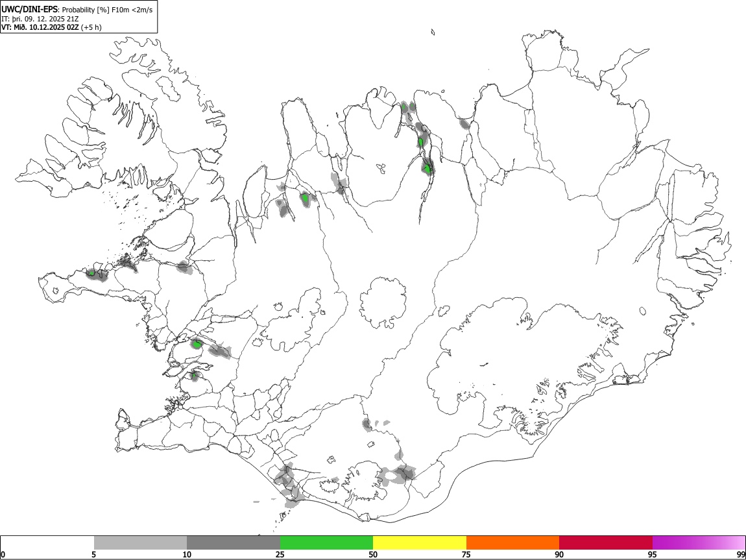This screenshot has height=560, width=746.
Task: Click the legend value '75'
Action: point(466,554)
